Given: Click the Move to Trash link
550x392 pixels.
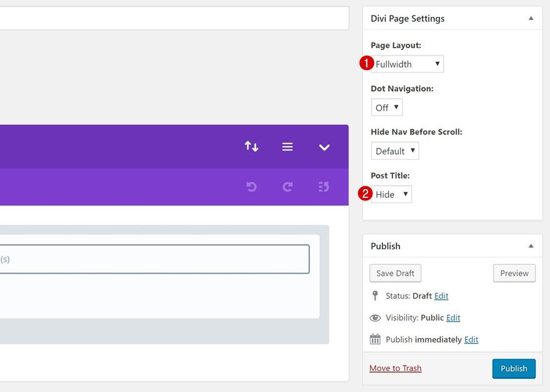Looking at the screenshot, I should [x=395, y=368].
